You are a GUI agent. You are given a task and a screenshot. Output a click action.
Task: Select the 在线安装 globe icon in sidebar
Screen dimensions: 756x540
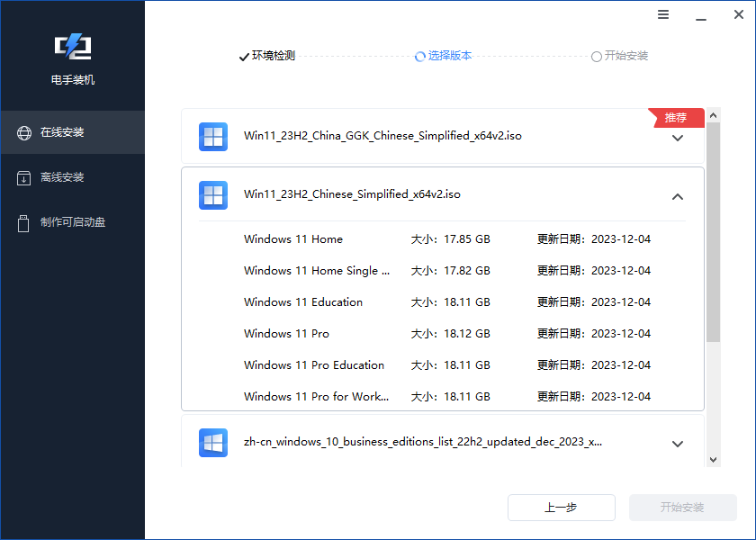(x=23, y=131)
